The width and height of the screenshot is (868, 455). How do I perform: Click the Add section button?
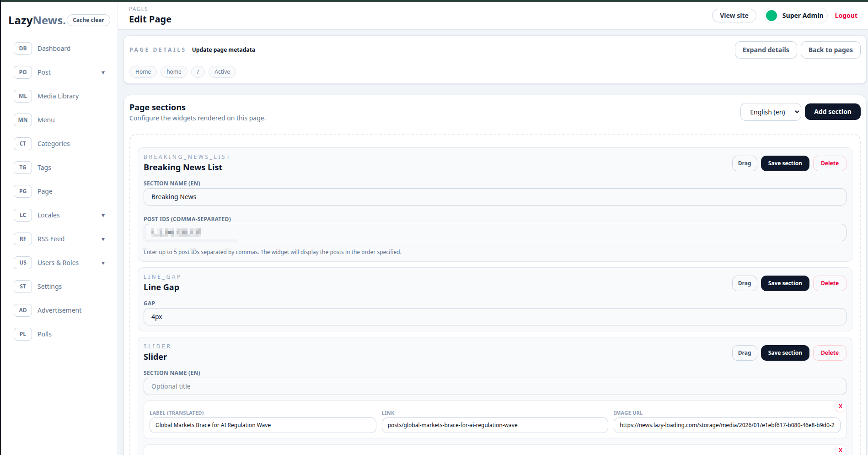click(832, 112)
